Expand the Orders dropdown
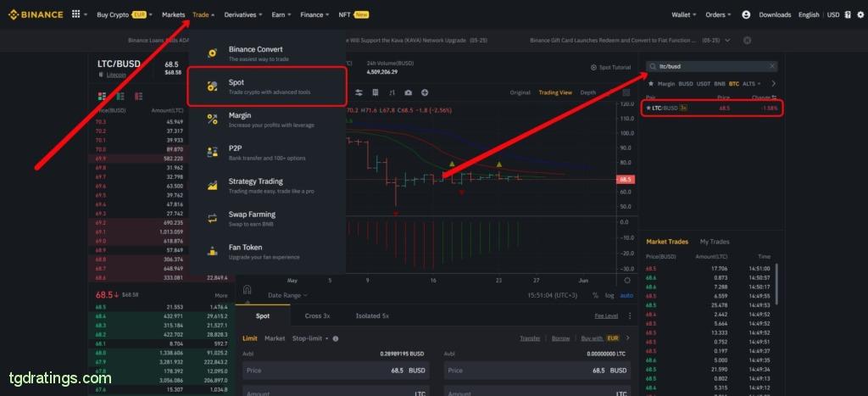Viewport: 868px width, 396px height. (718, 15)
